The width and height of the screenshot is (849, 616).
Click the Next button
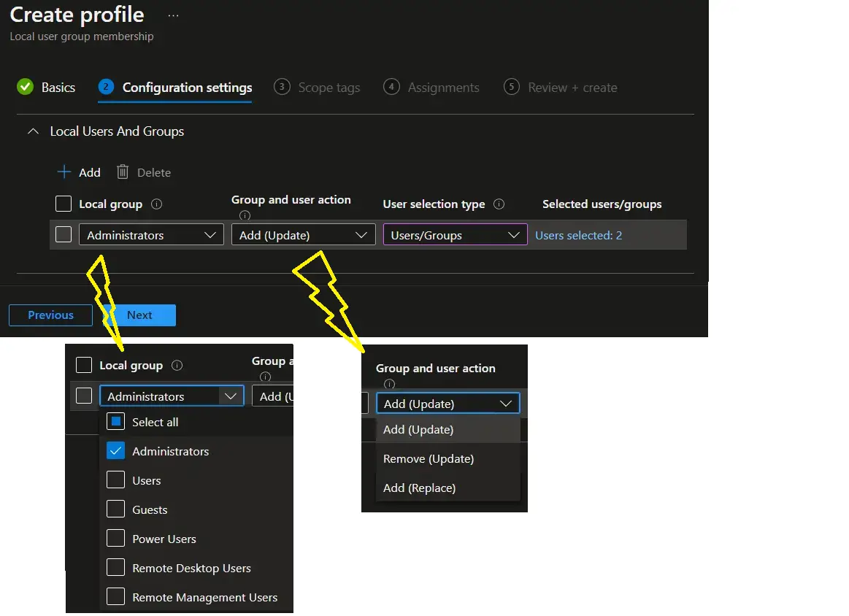click(x=139, y=315)
